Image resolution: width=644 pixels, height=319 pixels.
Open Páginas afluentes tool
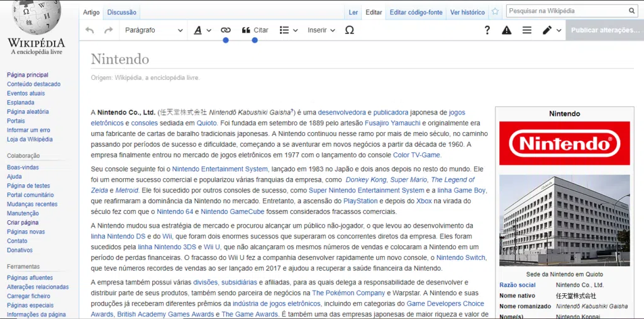click(30, 277)
